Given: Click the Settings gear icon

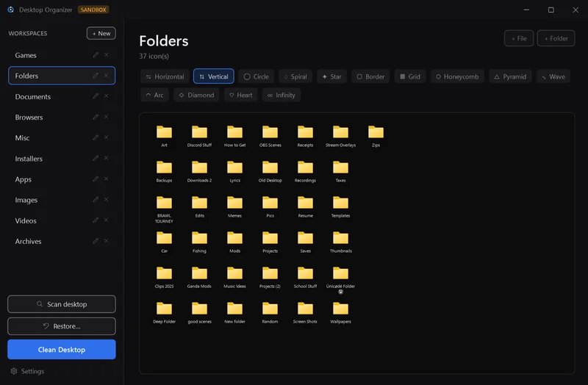Looking at the screenshot, I should pos(14,371).
